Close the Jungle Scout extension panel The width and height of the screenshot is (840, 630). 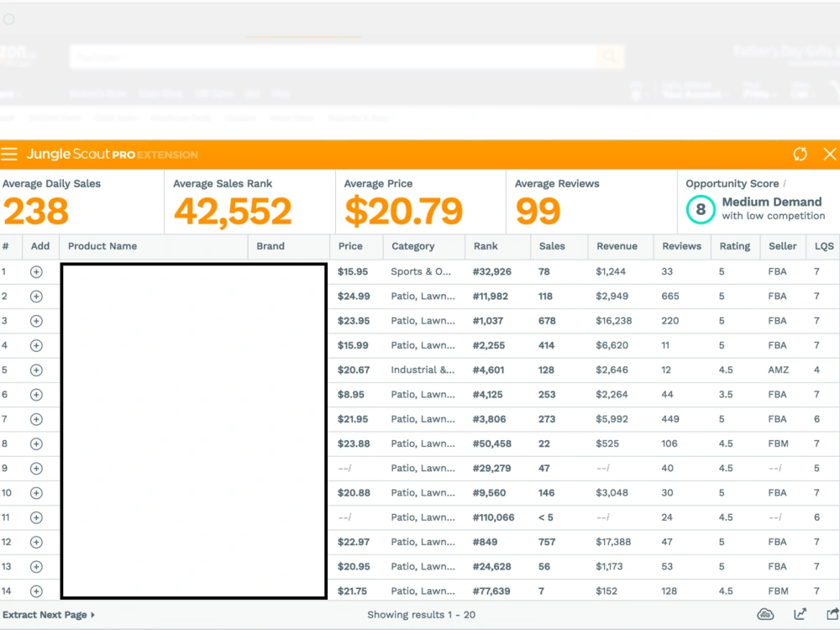tap(829, 155)
